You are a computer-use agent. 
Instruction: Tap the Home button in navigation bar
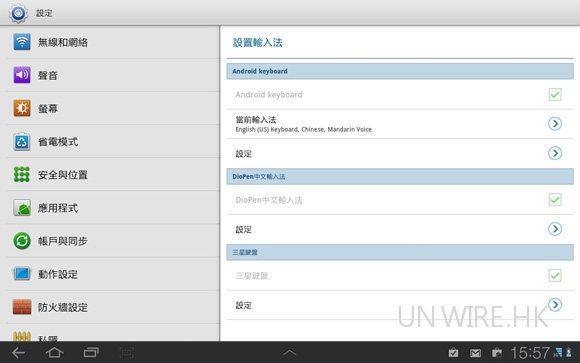(54, 353)
